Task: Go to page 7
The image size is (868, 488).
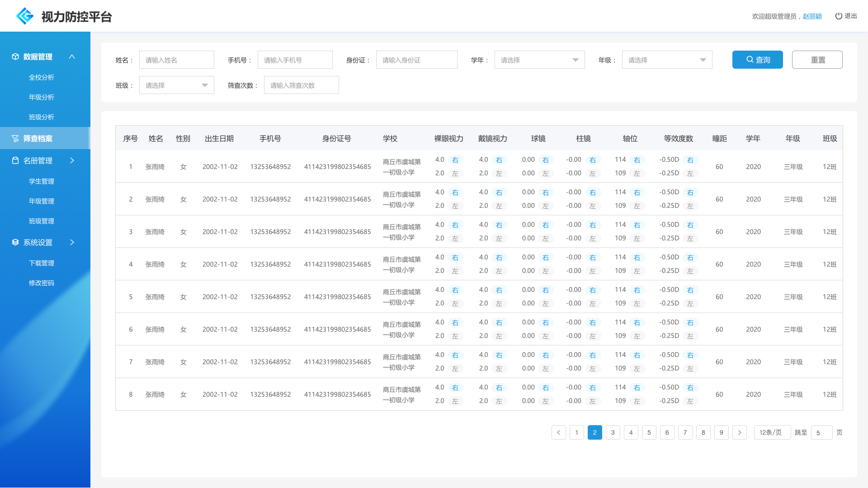Action: [x=685, y=432]
